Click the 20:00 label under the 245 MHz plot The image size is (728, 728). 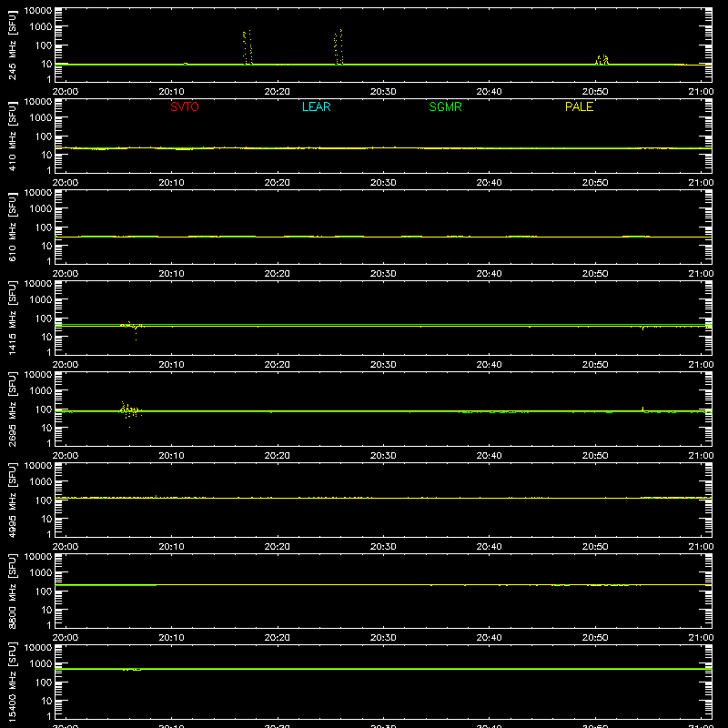(65, 92)
